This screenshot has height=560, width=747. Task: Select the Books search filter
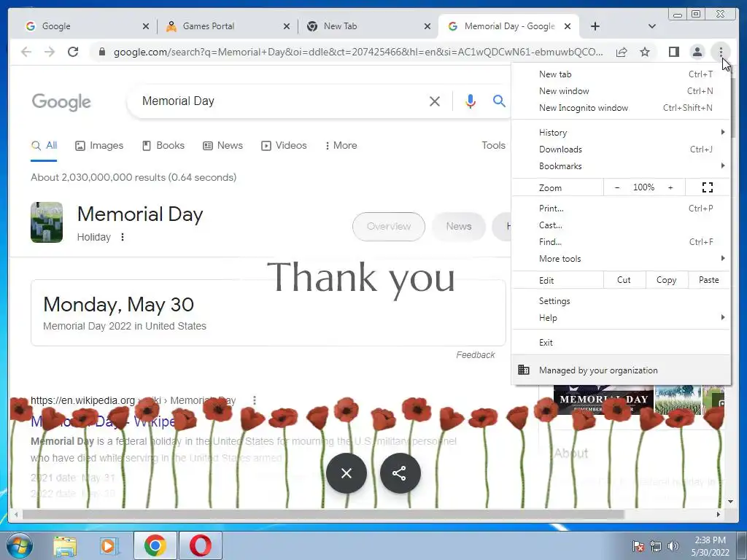point(163,146)
